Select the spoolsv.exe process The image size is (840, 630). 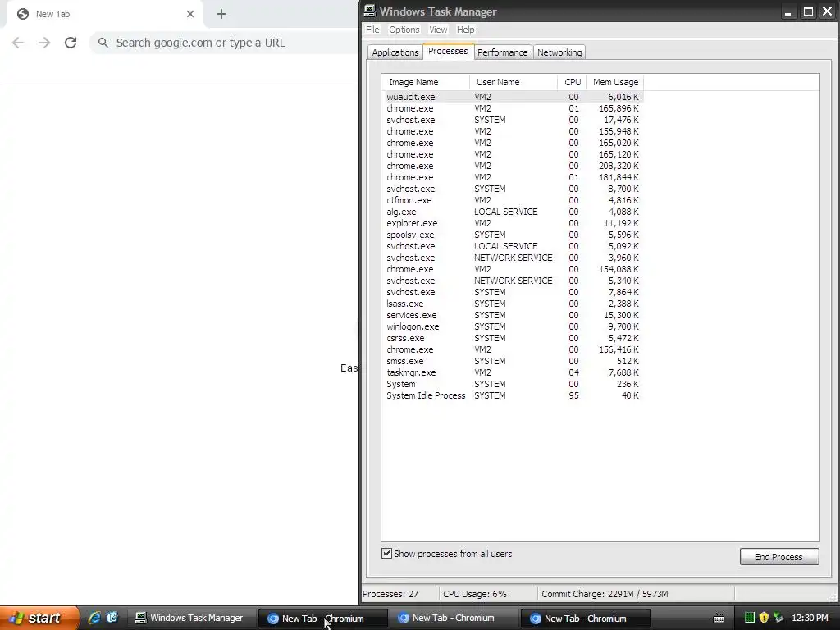(513, 235)
